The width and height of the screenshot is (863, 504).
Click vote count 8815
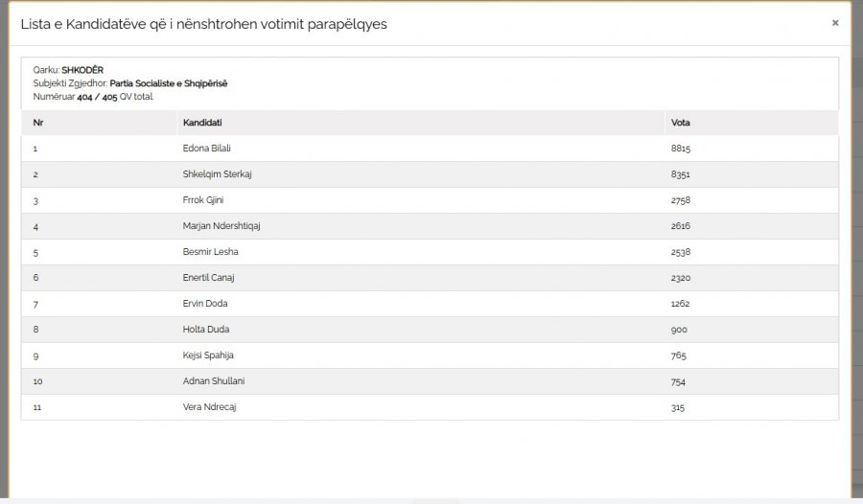tap(680, 149)
